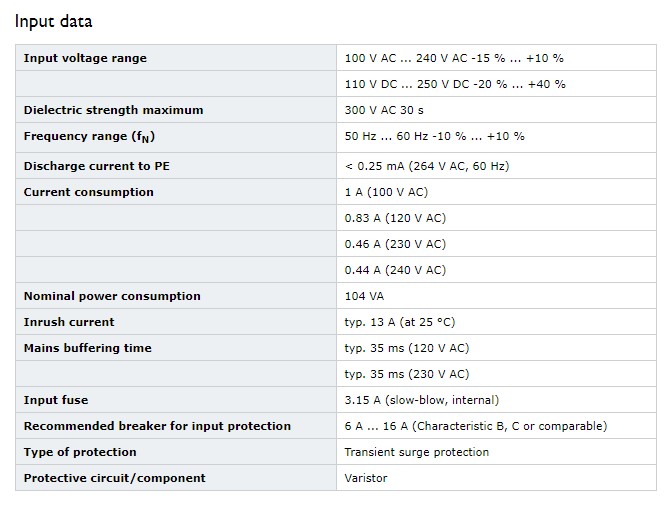
Task: Click the Frequency range label
Action: click(89, 137)
